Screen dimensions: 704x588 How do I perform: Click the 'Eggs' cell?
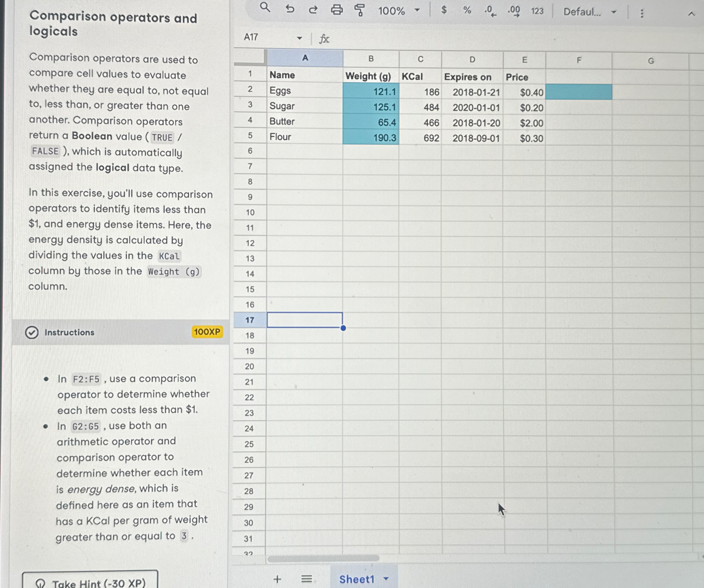pyautogui.click(x=305, y=90)
